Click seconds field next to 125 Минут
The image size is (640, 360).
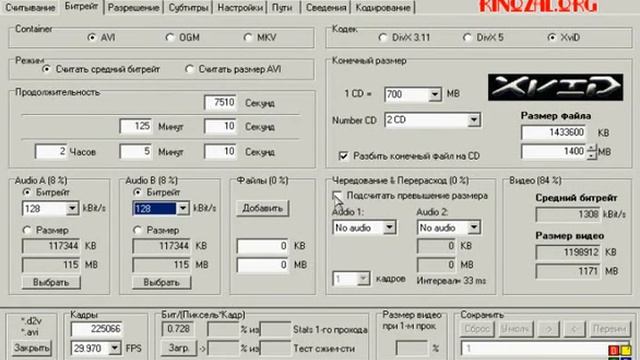tap(220, 126)
